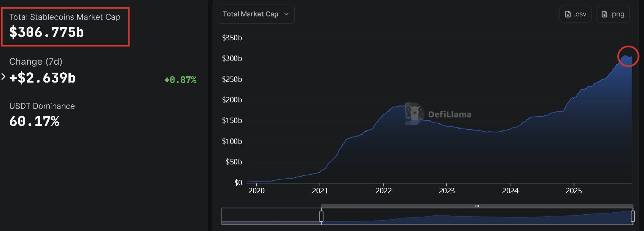Viewport: 644px width, 231px height.
Task: Click the DefiLlama llama logo watermark
Action: [x=414, y=113]
